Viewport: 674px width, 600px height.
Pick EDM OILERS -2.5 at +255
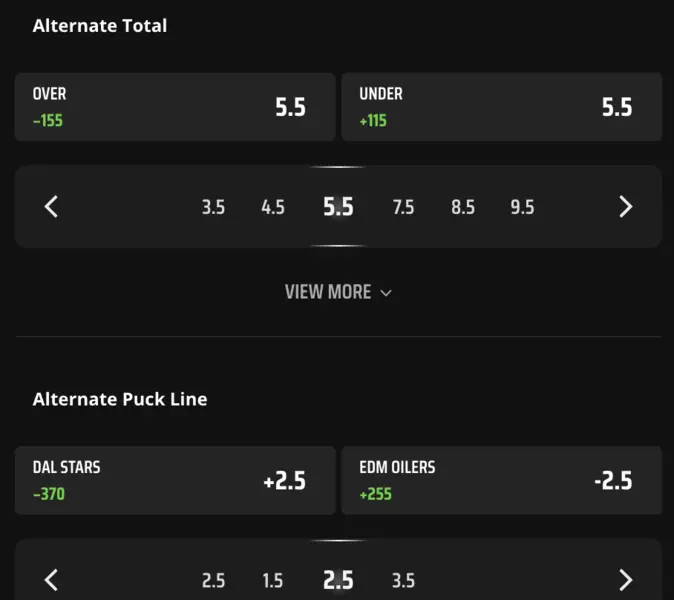(x=502, y=480)
